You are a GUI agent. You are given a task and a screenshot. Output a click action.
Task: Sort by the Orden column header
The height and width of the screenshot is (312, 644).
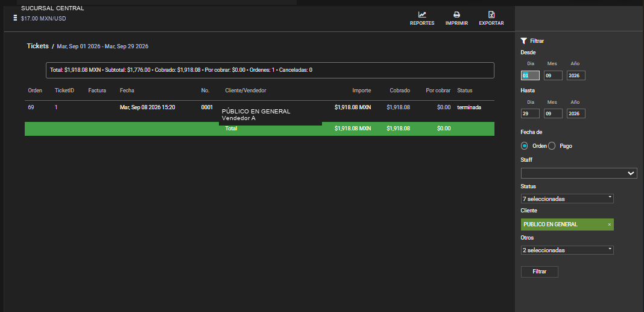35,91
